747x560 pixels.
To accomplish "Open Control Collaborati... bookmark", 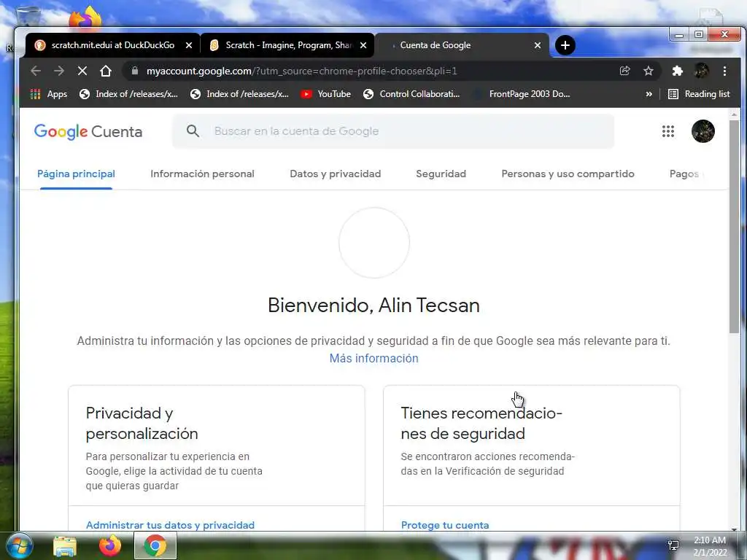I will tap(411, 94).
